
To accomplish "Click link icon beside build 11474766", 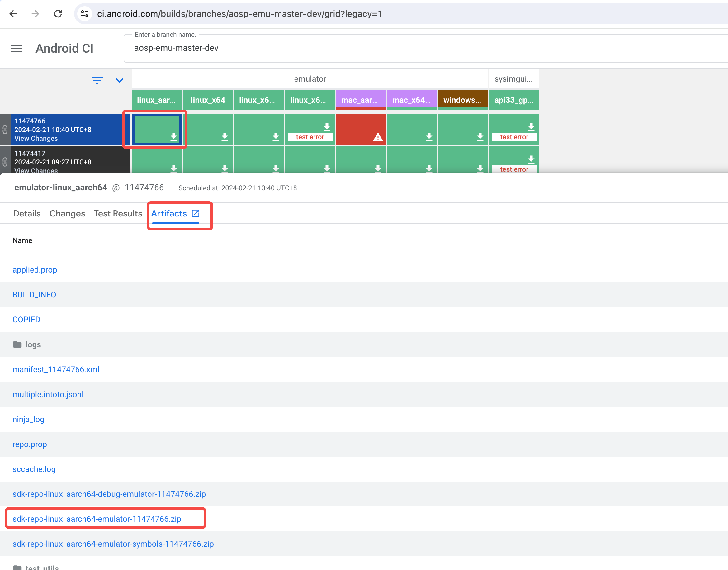I will (x=5, y=130).
